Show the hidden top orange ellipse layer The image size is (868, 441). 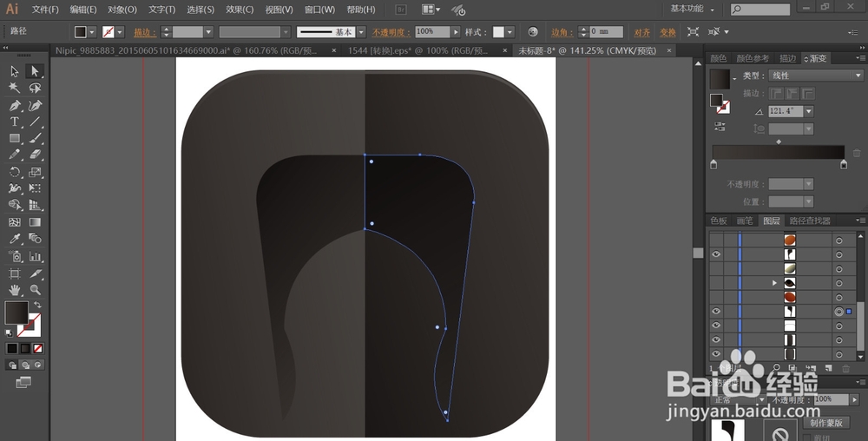pyautogui.click(x=716, y=240)
